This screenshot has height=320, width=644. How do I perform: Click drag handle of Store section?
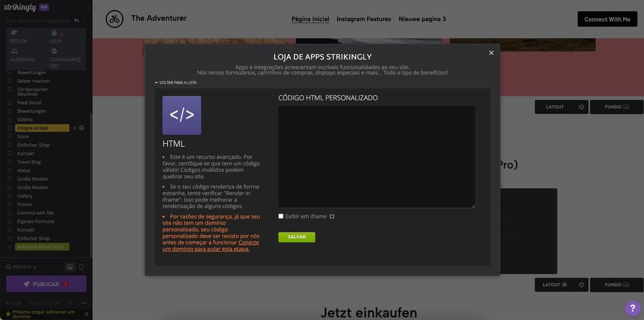point(10,136)
